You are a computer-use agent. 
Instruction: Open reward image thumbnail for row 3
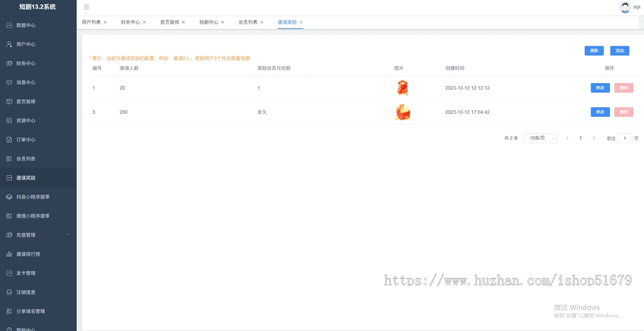403,112
